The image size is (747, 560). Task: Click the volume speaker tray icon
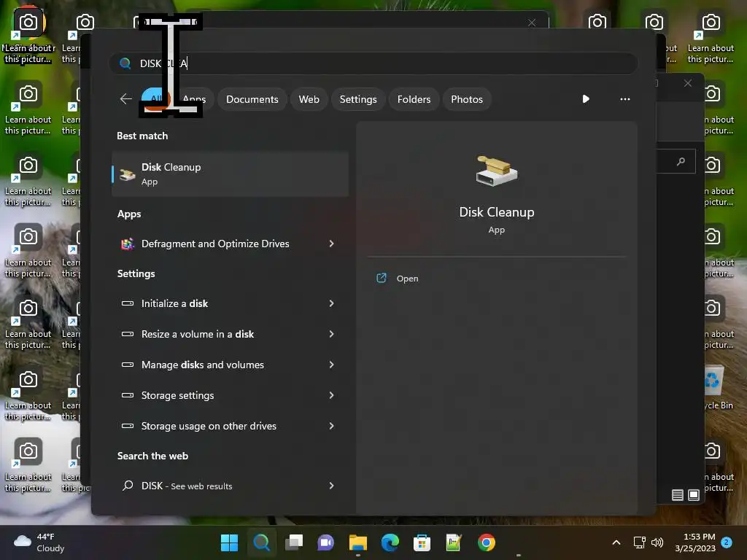(657, 542)
